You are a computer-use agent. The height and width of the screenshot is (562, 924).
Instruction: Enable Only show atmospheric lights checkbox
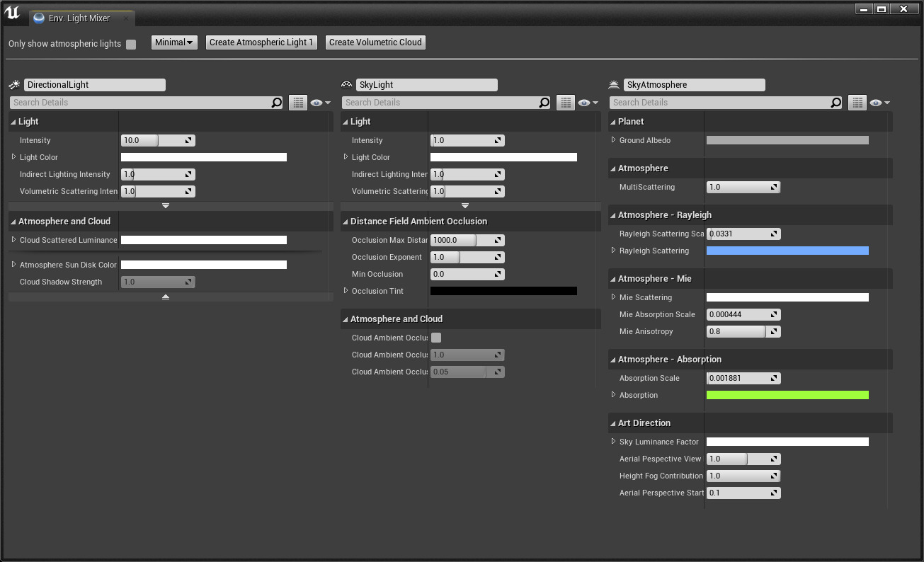click(131, 44)
